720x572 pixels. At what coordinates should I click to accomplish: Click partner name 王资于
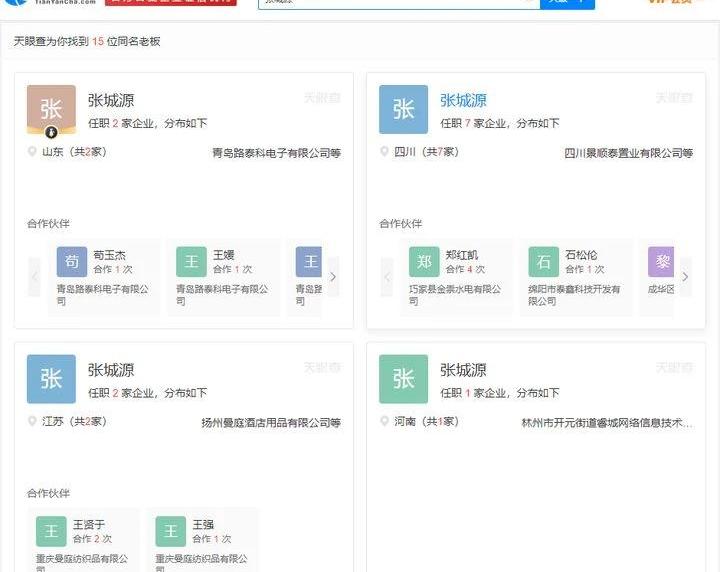click(x=89, y=524)
